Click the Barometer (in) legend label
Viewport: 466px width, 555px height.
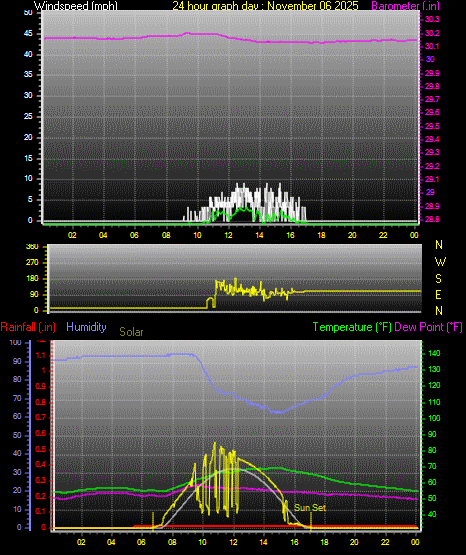click(405, 6)
